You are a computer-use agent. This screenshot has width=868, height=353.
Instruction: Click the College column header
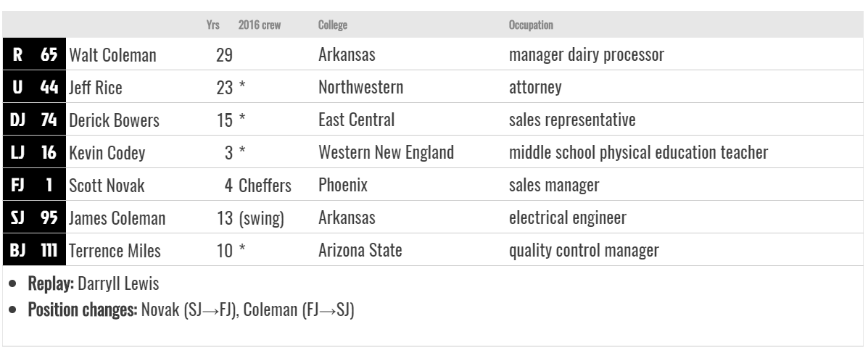pos(333,25)
